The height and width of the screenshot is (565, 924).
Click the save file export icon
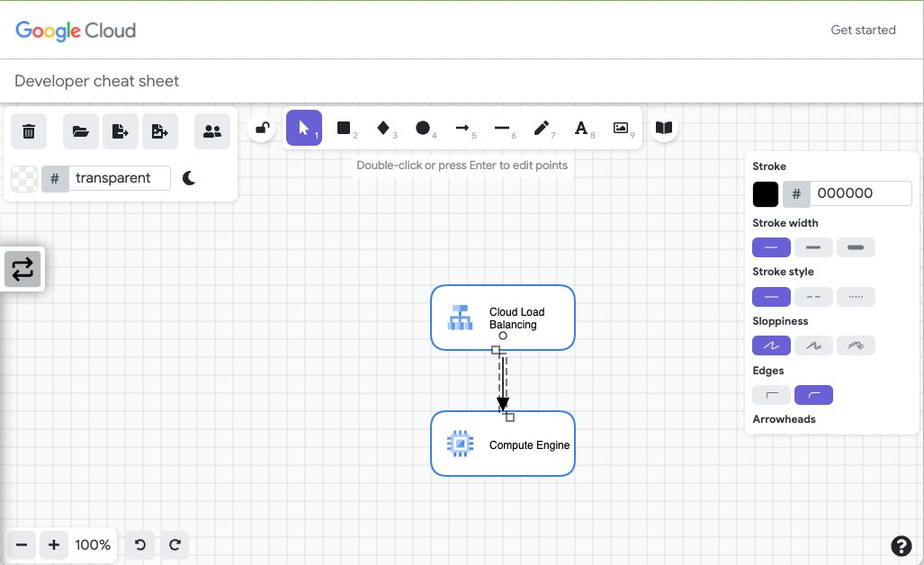(x=121, y=131)
